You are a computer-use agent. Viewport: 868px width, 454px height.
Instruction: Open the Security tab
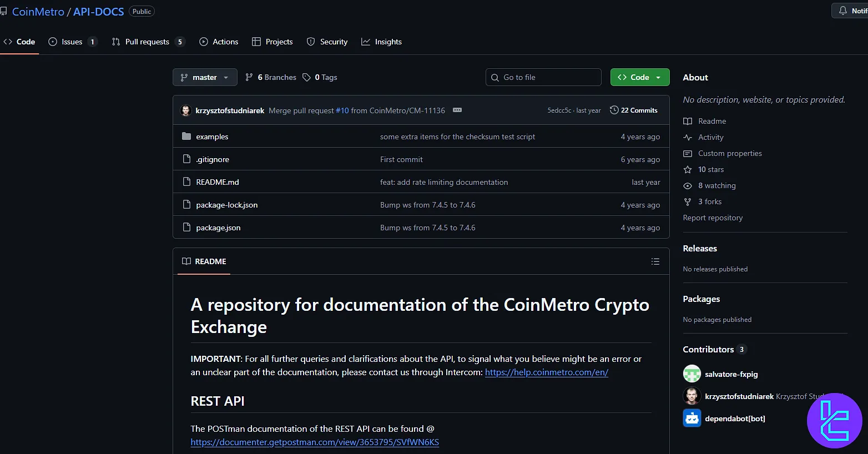pos(327,42)
